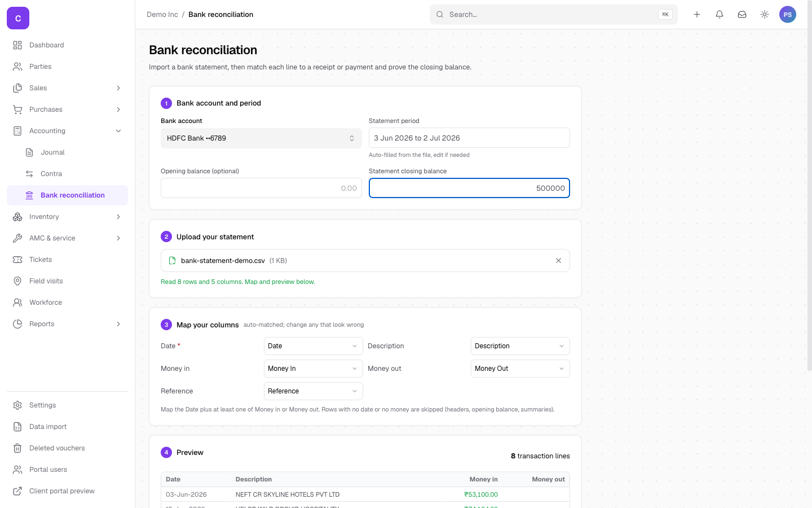Click the inbox tray icon
The width and height of the screenshot is (812, 508).
click(x=742, y=15)
